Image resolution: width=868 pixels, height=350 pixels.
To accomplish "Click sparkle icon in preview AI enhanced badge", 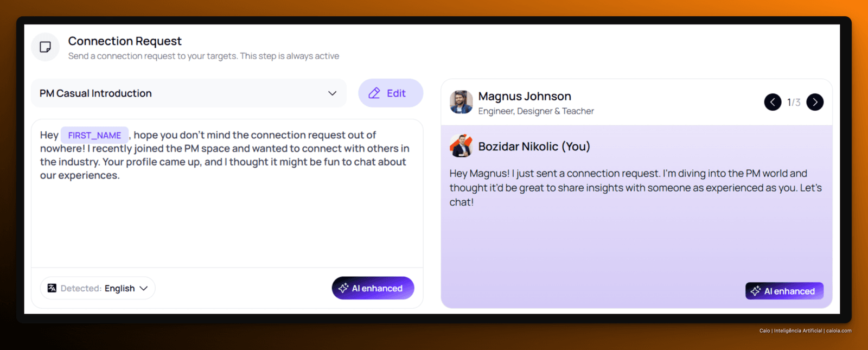I will point(755,291).
